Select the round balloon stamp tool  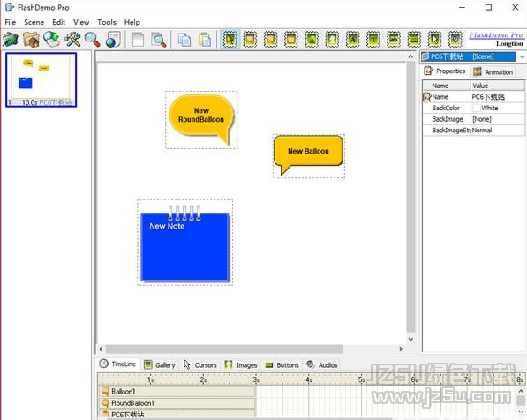270,39
